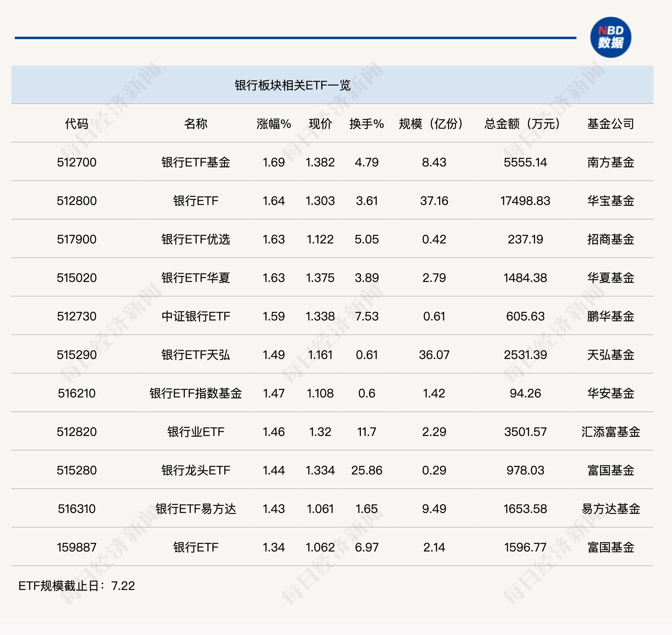The image size is (672, 635).
Task: Click price value 1.303
Action: [320, 201]
